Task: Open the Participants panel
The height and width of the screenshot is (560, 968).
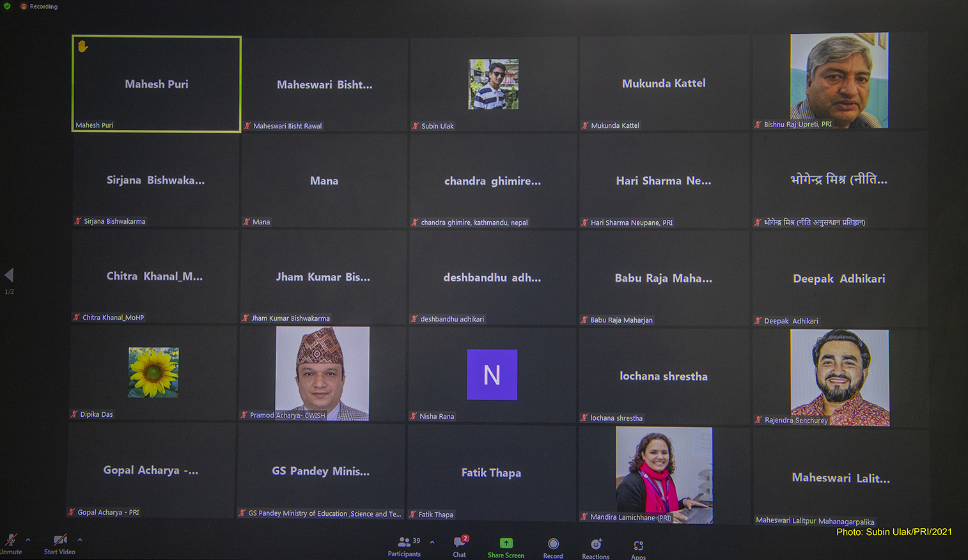Action: [404, 545]
